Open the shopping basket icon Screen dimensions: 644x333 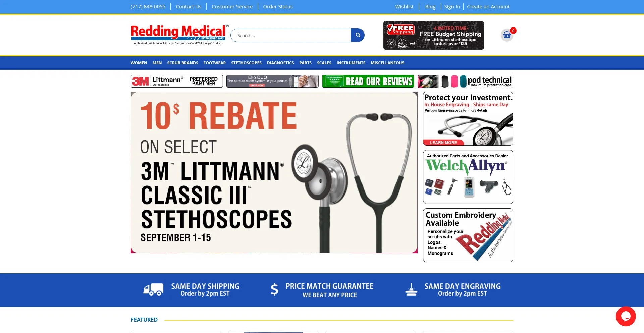coord(507,35)
